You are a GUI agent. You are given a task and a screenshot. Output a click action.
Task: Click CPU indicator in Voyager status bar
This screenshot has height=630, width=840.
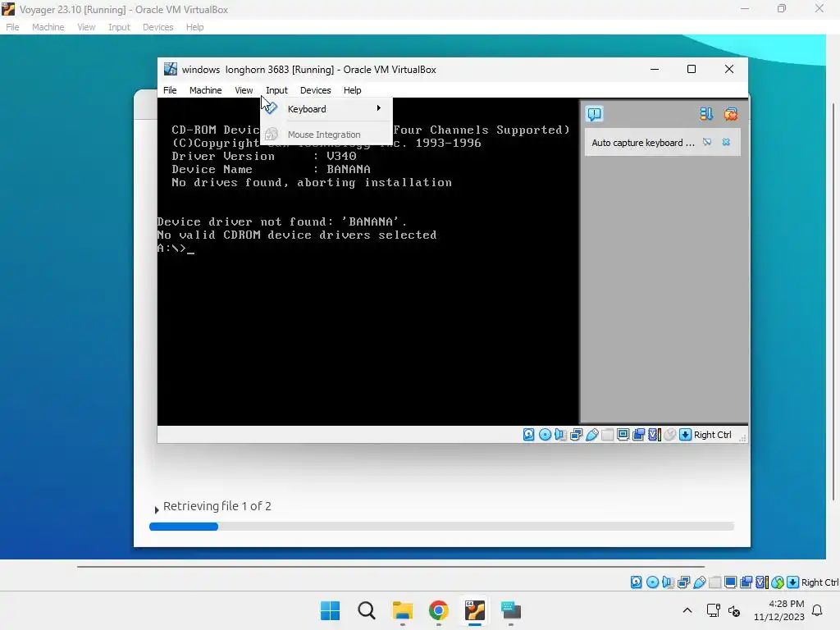pyautogui.click(x=762, y=582)
